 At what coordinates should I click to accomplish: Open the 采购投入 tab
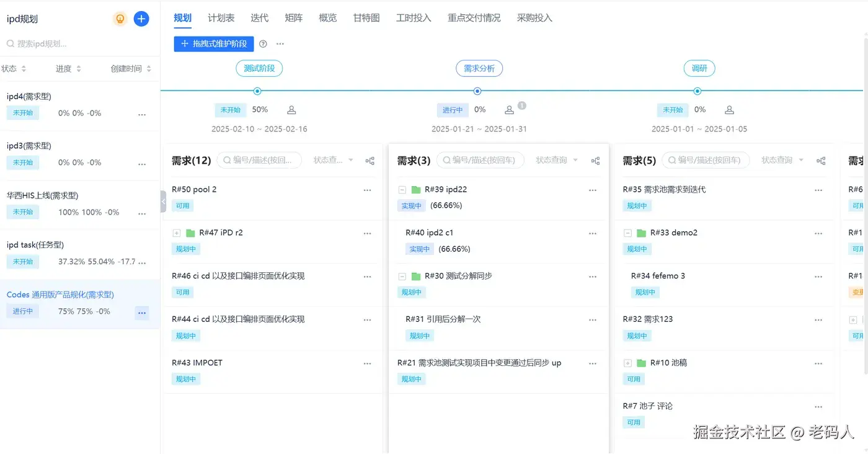(x=534, y=18)
